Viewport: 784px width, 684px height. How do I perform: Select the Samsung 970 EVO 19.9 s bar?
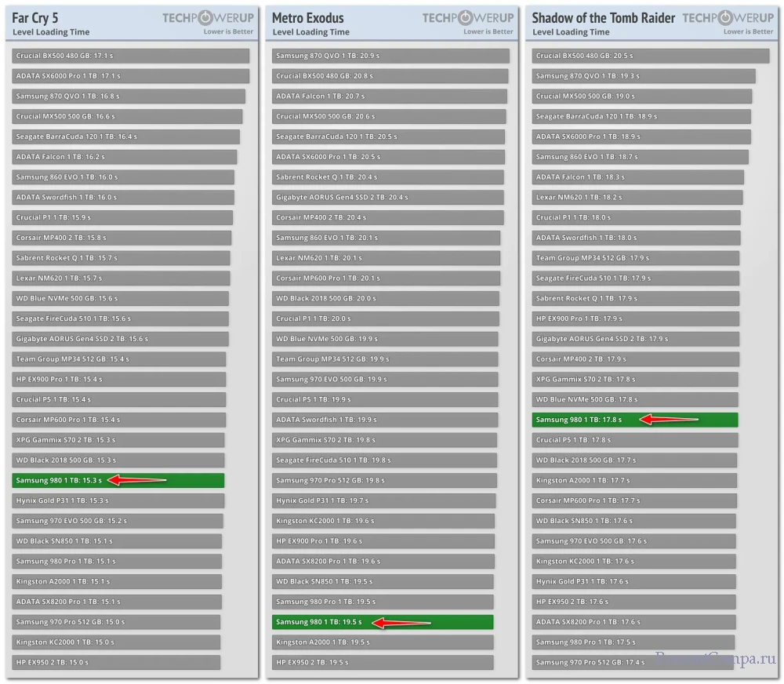coord(385,380)
